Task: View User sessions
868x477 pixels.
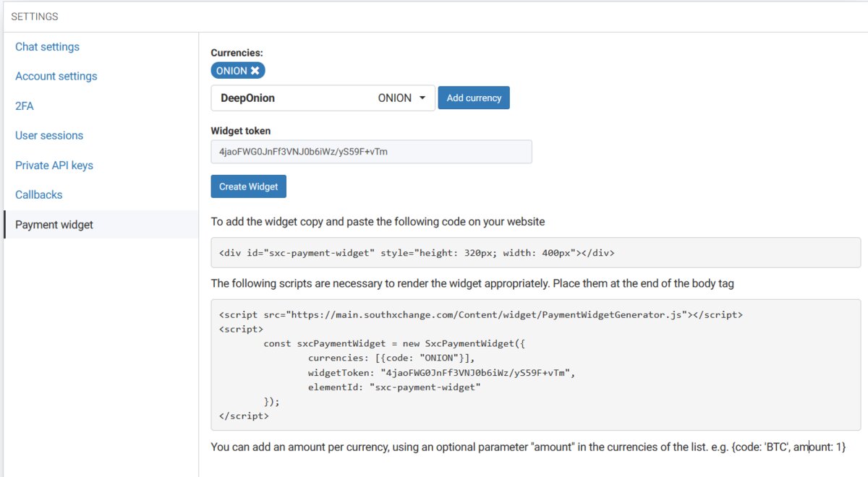Action: [x=49, y=136]
